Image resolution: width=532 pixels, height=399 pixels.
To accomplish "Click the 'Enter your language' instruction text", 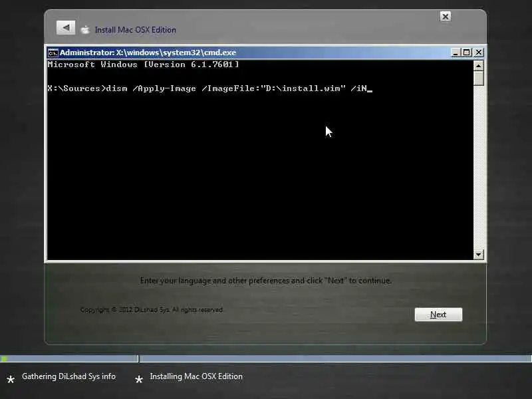I will (265, 281).
